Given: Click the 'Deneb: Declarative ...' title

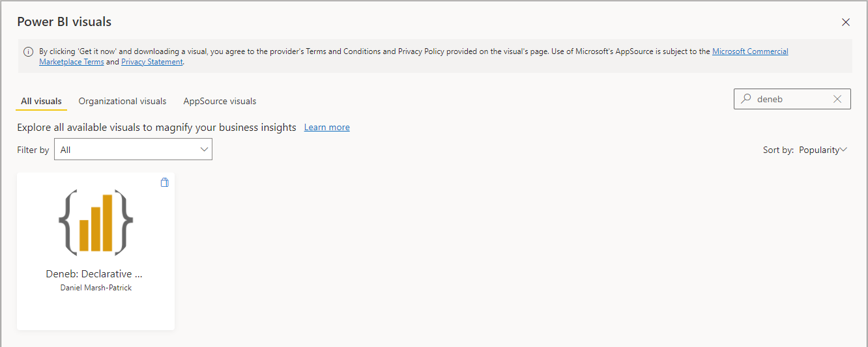Looking at the screenshot, I should coord(94,273).
